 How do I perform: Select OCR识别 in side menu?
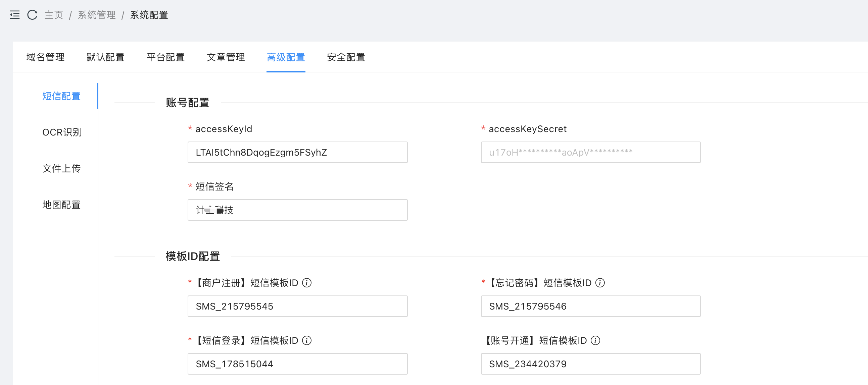(62, 132)
